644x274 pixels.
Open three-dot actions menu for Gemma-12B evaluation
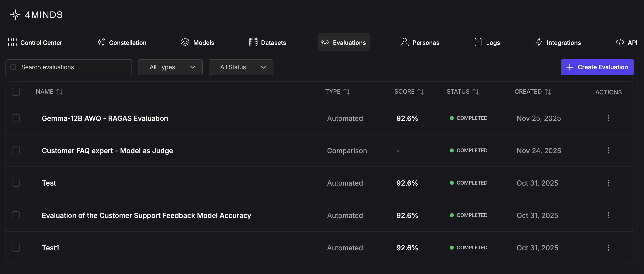click(x=608, y=118)
